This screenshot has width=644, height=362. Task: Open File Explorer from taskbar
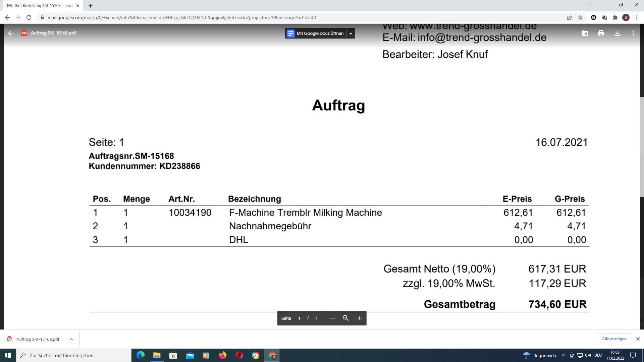coord(157,355)
